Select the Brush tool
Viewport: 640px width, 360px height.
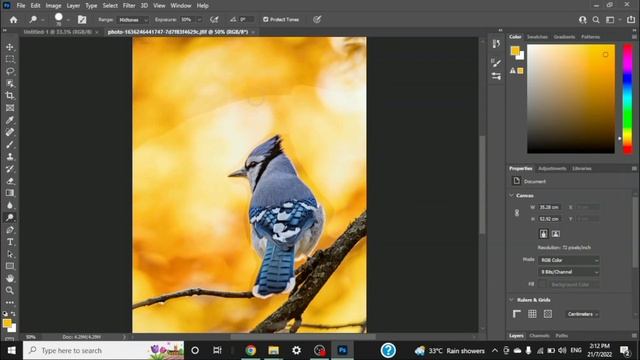pos(10,144)
